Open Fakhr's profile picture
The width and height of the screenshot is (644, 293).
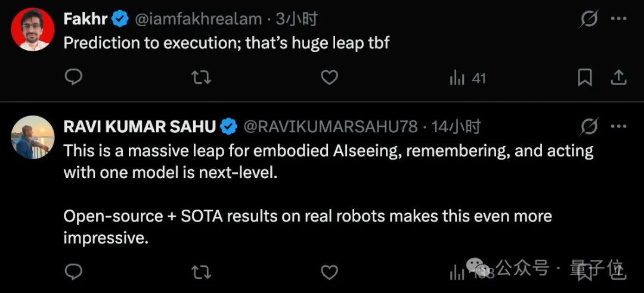click(x=33, y=29)
